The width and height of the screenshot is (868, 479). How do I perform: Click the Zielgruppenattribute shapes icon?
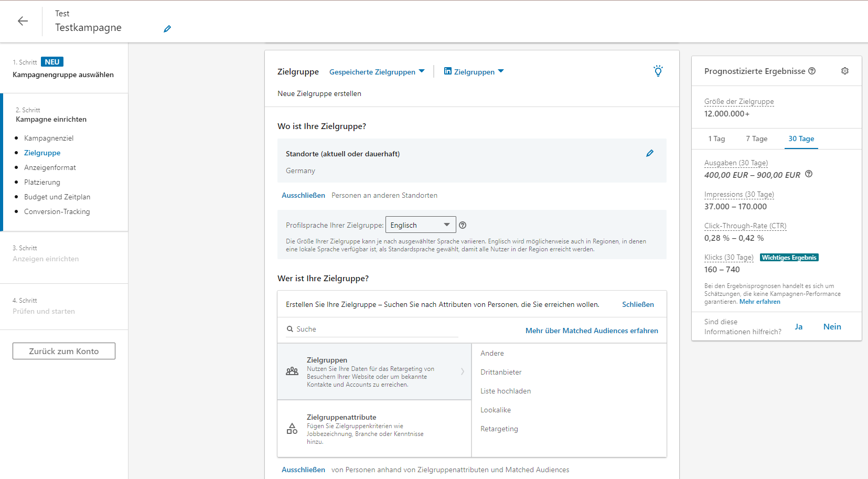[292, 429]
